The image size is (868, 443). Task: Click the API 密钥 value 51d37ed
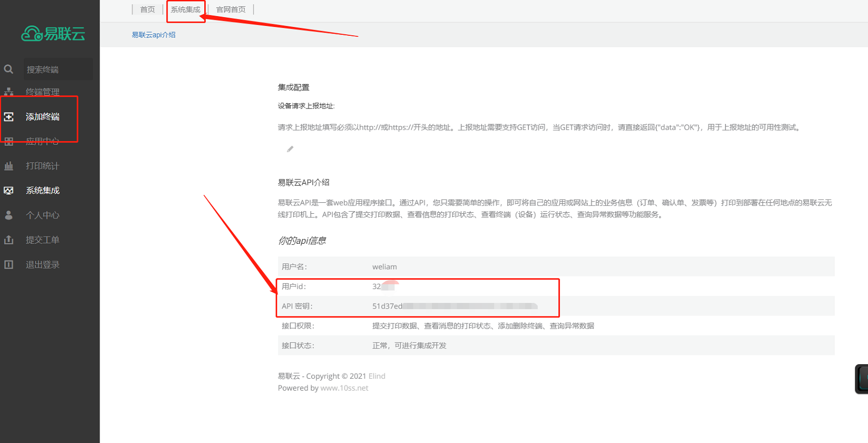[x=455, y=306]
